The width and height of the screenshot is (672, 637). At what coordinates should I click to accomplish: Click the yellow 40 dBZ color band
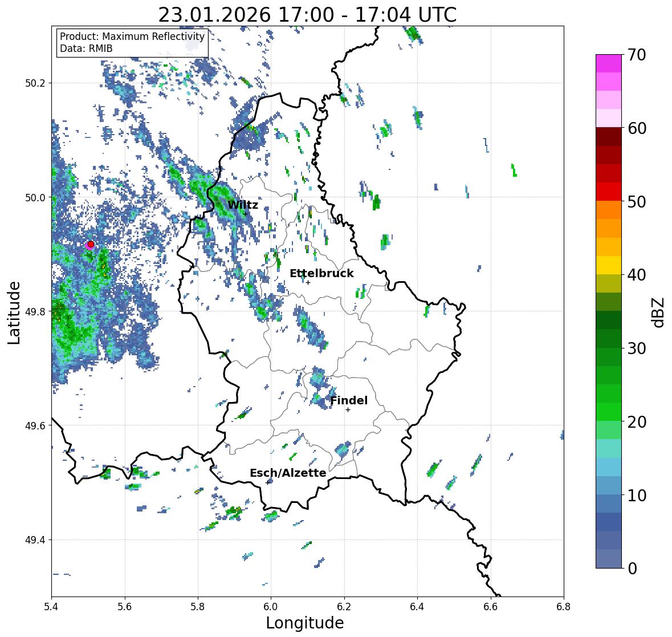609,265
